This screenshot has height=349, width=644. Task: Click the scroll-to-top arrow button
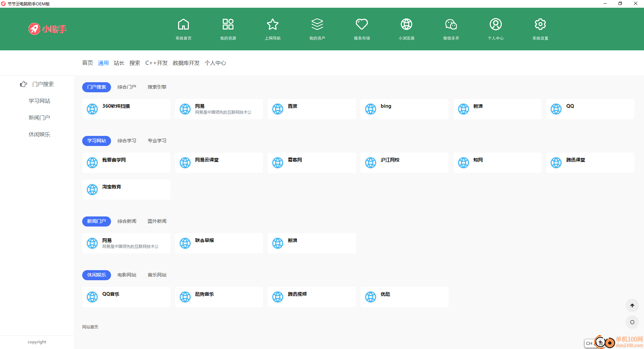pyautogui.click(x=632, y=305)
